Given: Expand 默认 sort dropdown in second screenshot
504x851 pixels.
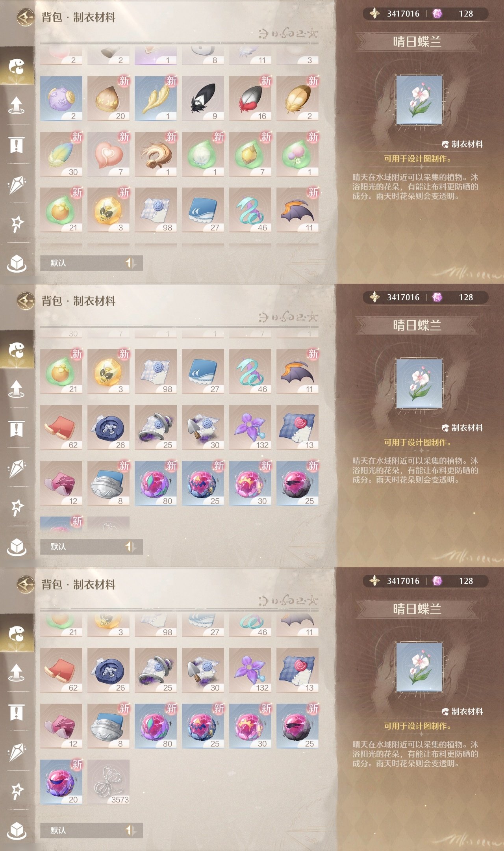Looking at the screenshot, I should click(80, 546).
